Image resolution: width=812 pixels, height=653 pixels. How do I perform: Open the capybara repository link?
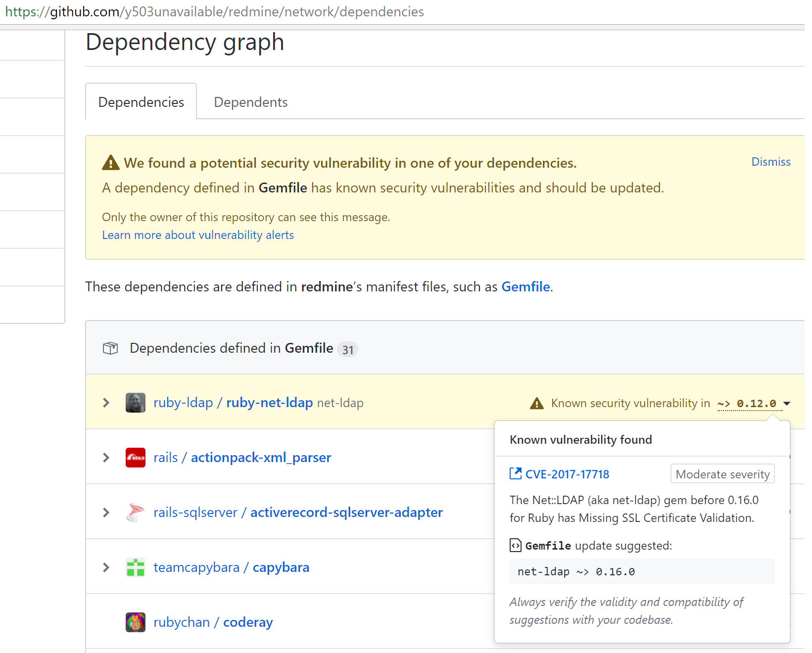[281, 567]
